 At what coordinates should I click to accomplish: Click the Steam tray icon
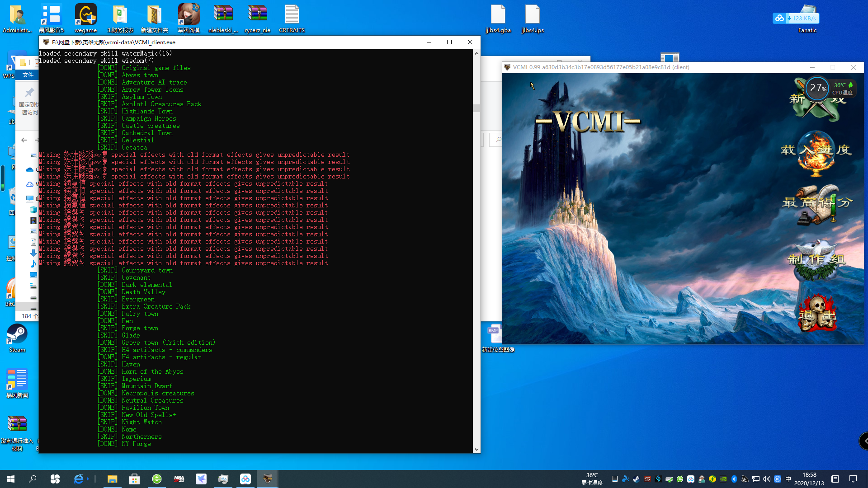636,479
